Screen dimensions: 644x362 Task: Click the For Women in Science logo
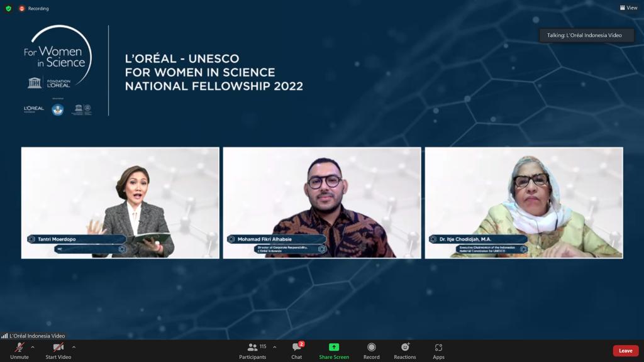[x=57, y=57]
